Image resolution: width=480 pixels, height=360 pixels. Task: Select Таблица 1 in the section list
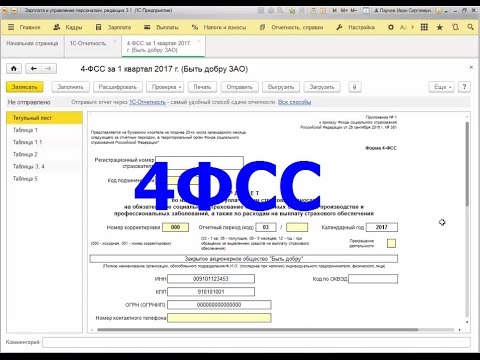pyautogui.click(x=44, y=130)
